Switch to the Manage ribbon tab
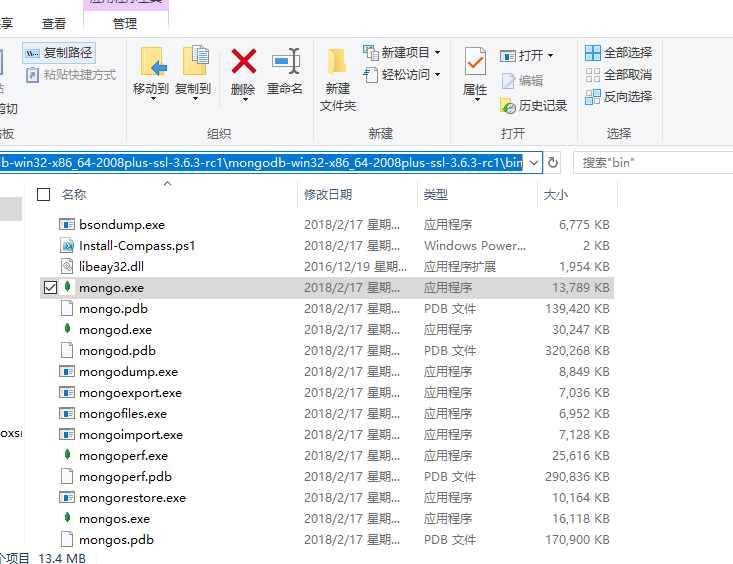 pos(125,23)
